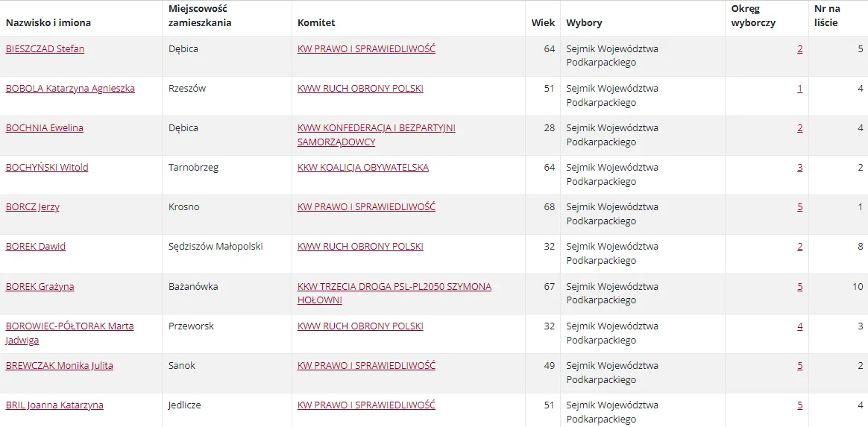
Task: Sort by Nazwisko i imiona header
Action: tap(48, 23)
